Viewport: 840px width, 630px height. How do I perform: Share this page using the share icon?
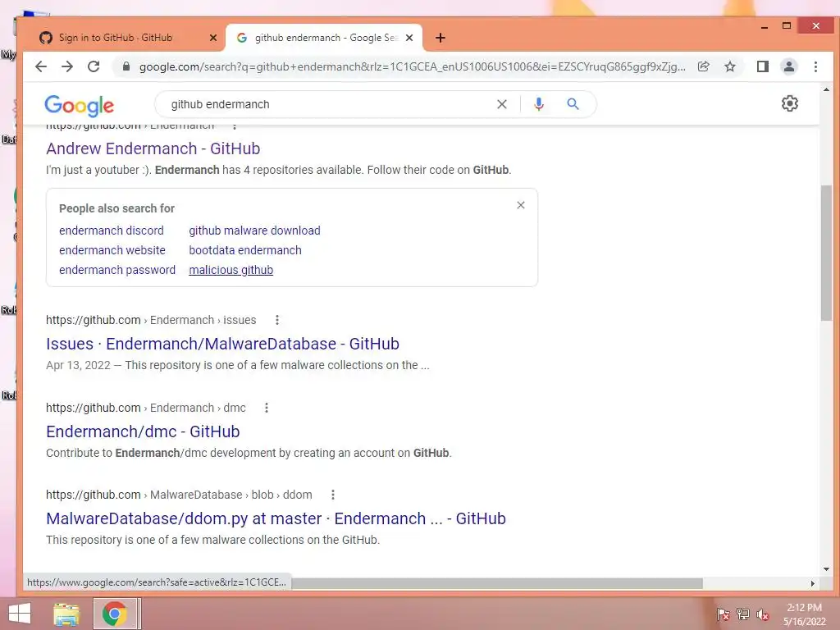703,66
